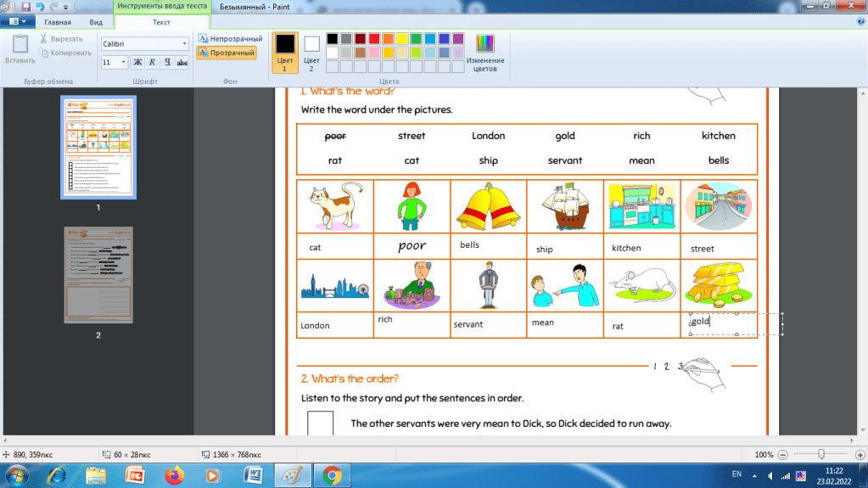
Task: Switch to the Главная ribbon tab
Action: coord(58,22)
